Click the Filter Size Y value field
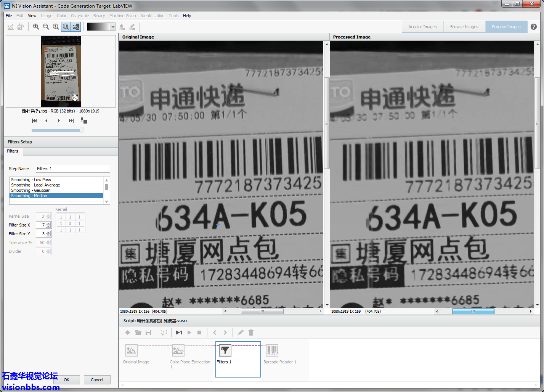 tap(41, 234)
